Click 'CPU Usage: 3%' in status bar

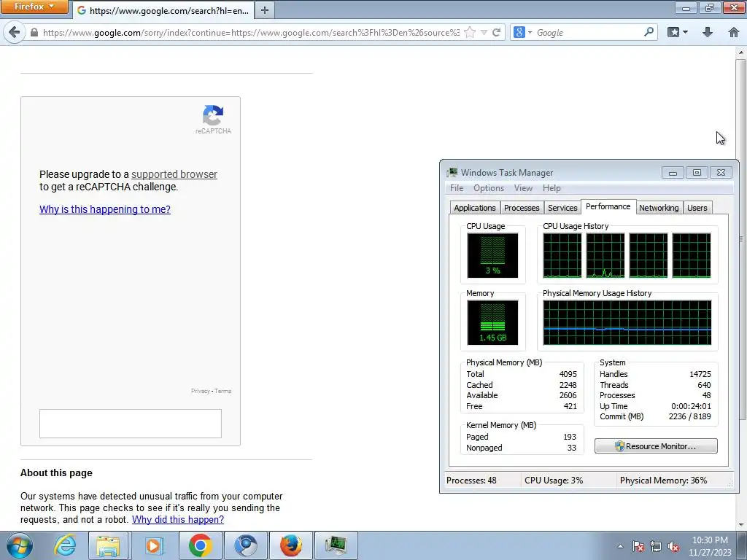(x=554, y=481)
